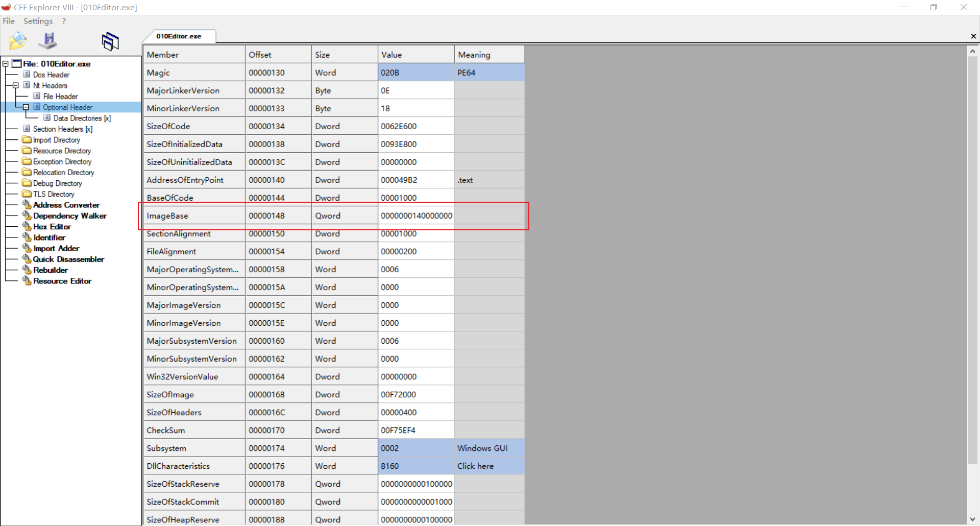Image resolution: width=980 pixels, height=526 pixels.
Task: Click the FileAlignment member cell
Action: pyautogui.click(x=194, y=251)
